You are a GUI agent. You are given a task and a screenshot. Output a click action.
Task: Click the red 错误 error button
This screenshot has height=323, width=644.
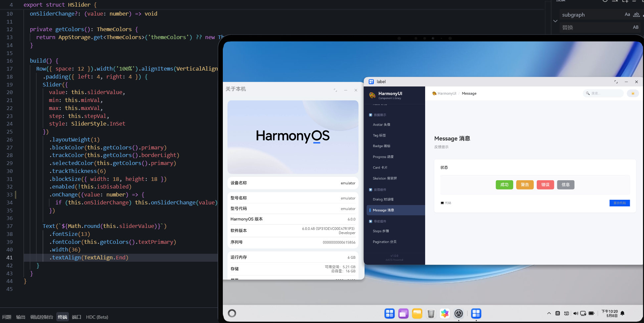pos(545,185)
